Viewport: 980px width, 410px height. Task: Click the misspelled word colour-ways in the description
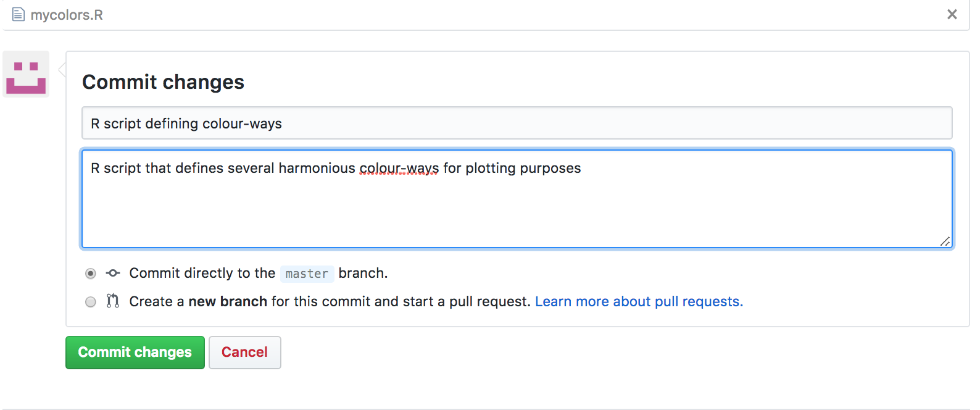pos(399,168)
